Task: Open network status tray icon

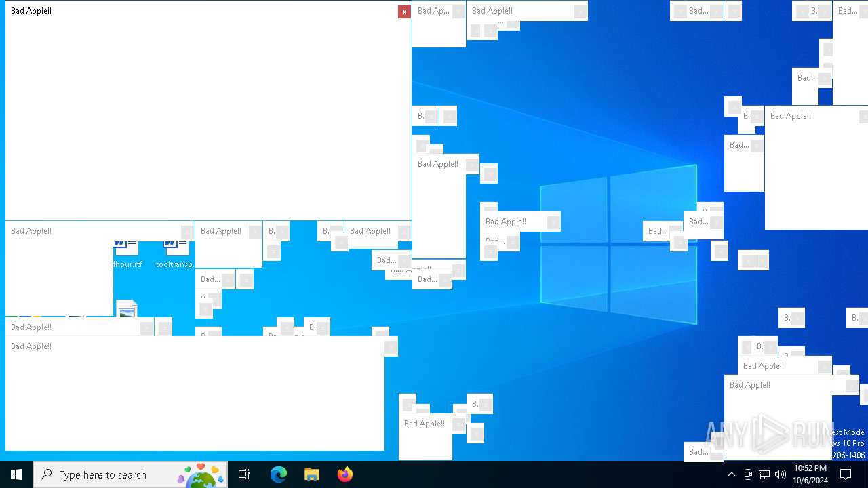Action: click(x=764, y=474)
